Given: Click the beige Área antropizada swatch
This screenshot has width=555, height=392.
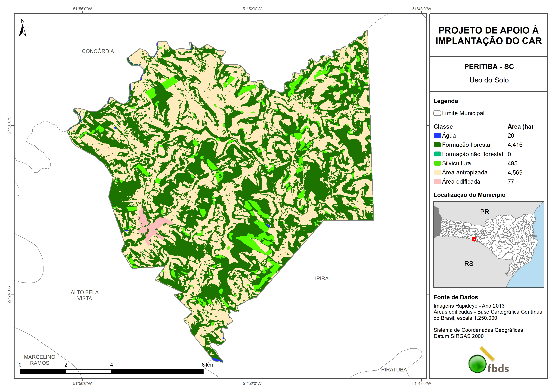Looking at the screenshot, I should [437, 172].
